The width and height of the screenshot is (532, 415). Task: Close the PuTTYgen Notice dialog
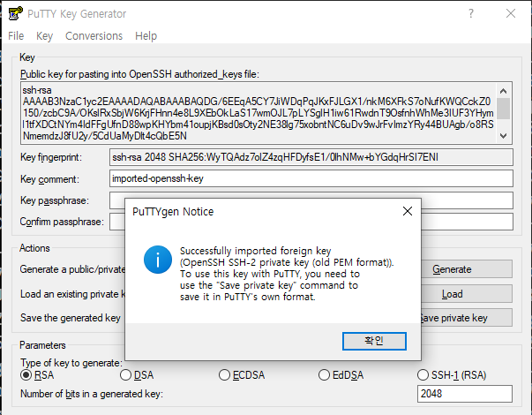(408, 211)
